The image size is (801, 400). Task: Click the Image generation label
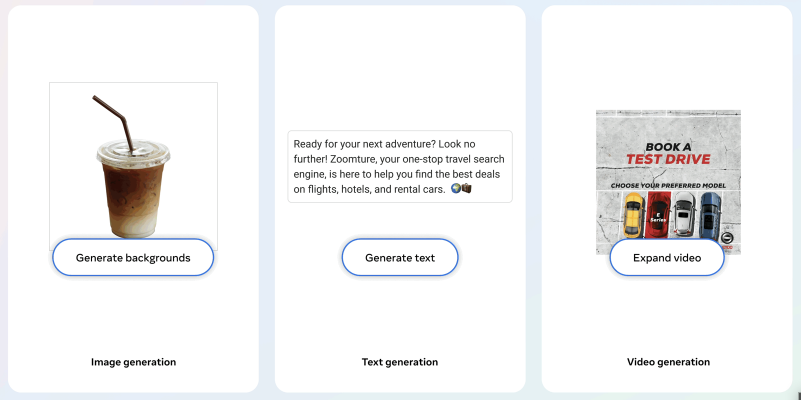pos(133,362)
